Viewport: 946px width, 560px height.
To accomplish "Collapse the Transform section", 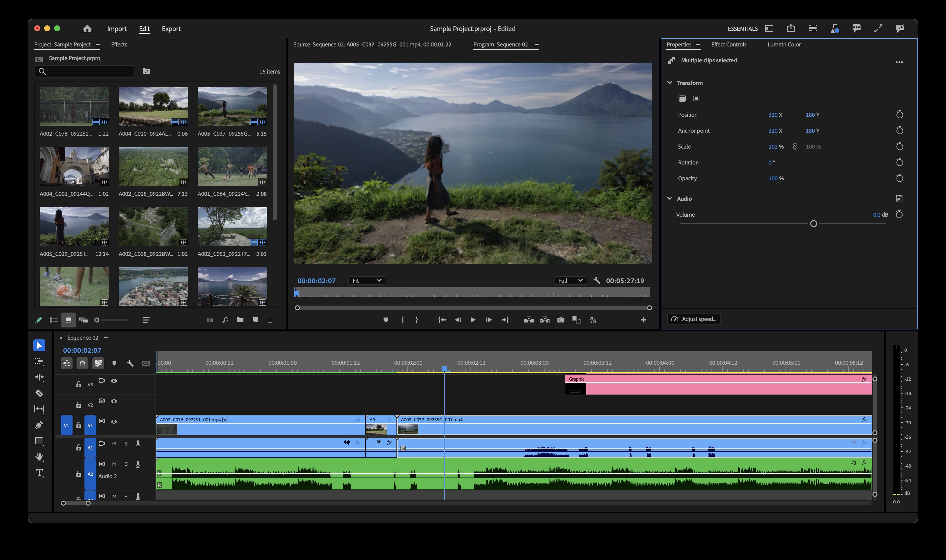I will [670, 83].
